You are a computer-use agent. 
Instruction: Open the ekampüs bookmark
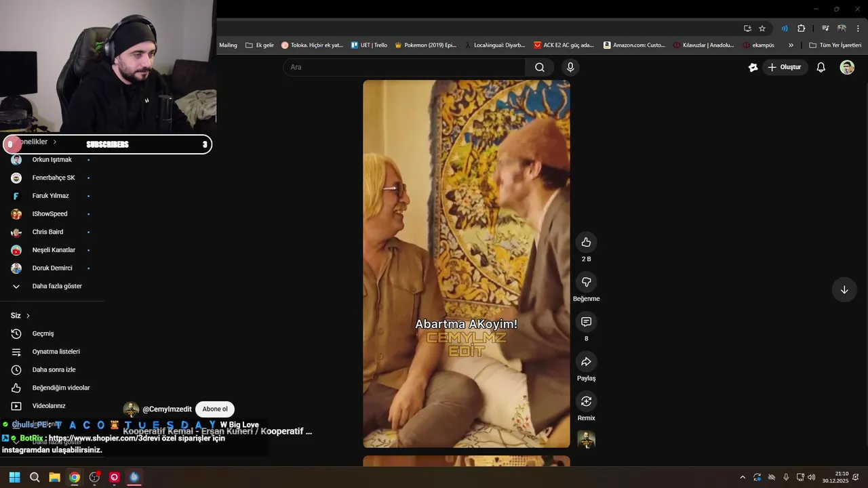coord(758,45)
